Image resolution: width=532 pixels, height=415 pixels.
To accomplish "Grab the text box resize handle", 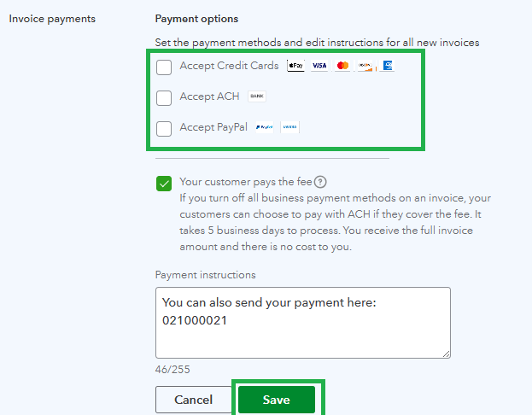I will (446, 353).
